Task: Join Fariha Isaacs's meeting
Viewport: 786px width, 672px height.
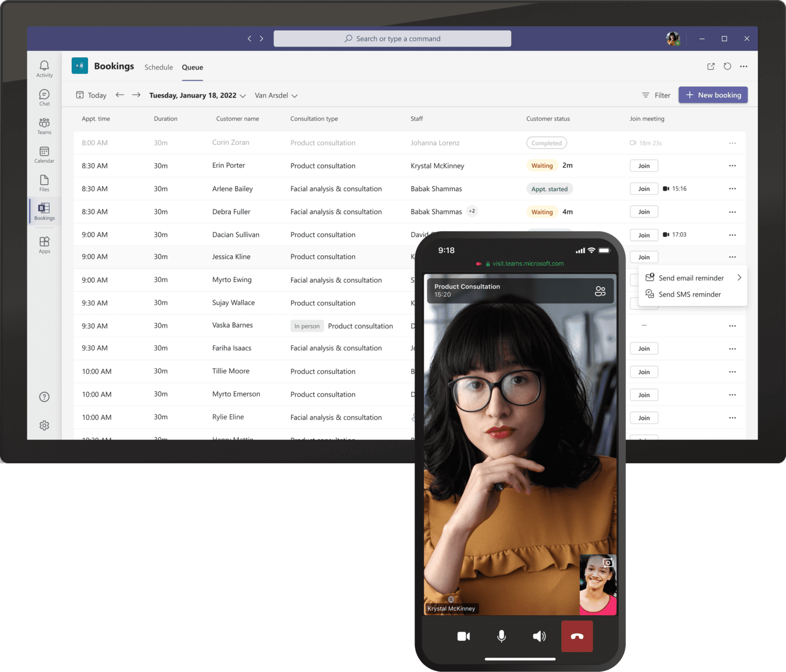Action: click(x=644, y=349)
